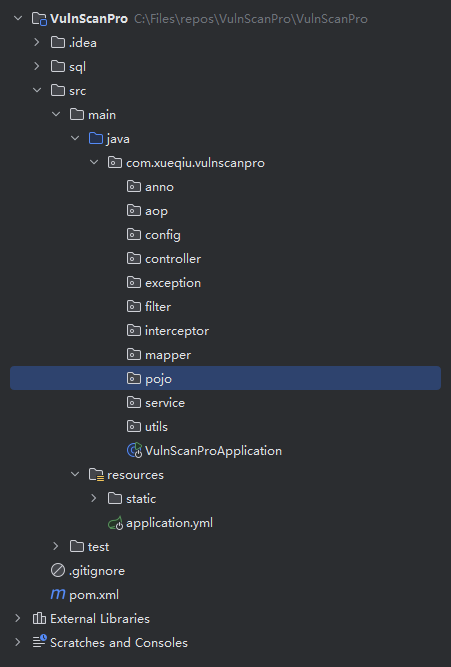Click the VulnScanProApplication Spring Boot class icon
Screen dimensions: 451x667
(x=134, y=450)
